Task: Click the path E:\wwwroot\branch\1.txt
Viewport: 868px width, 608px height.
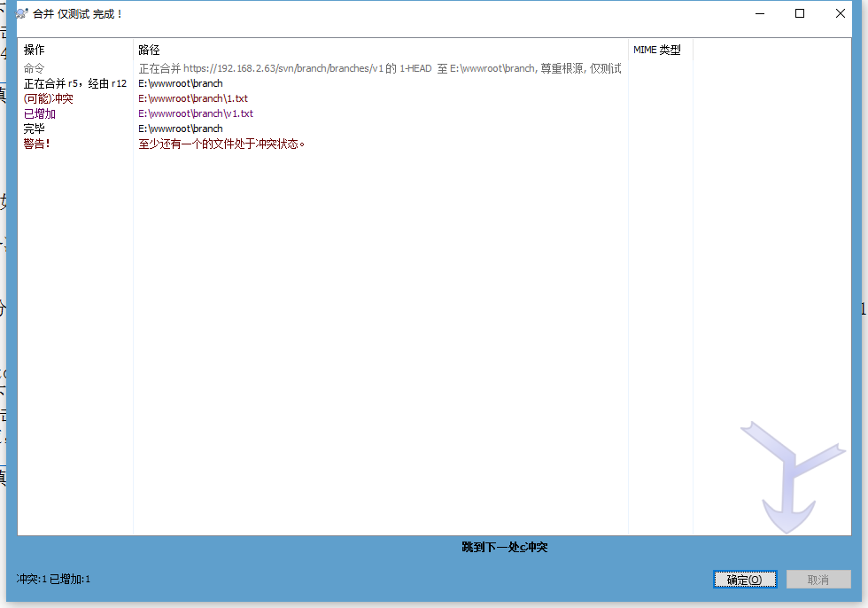Action: point(193,98)
